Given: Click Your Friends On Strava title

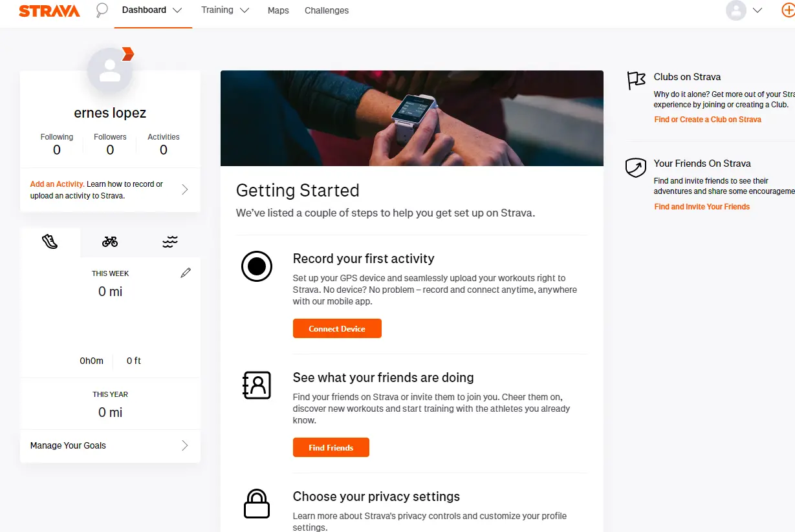Looking at the screenshot, I should [702, 164].
